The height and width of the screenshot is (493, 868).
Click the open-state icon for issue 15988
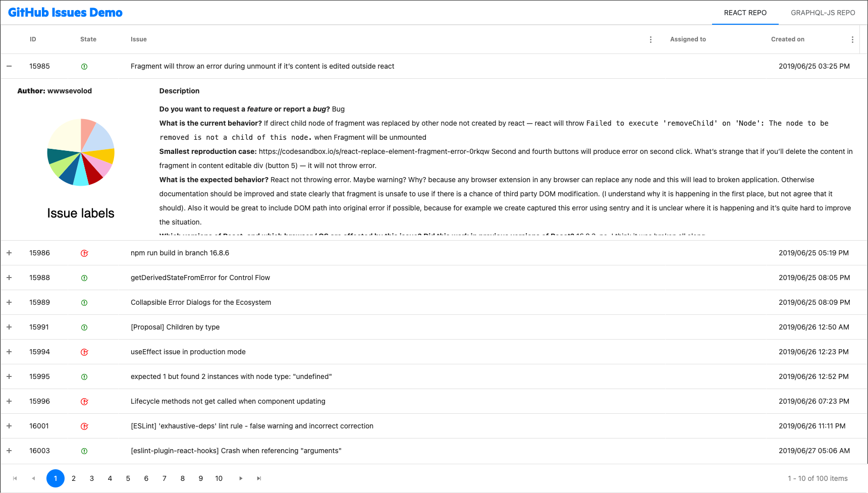[x=84, y=278]
